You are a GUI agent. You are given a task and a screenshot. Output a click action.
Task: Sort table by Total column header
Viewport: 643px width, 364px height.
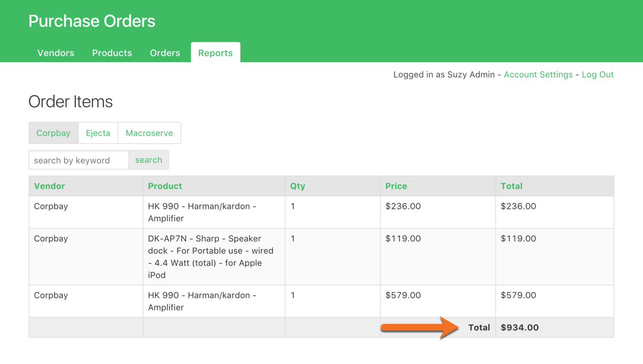coord(511,186)
